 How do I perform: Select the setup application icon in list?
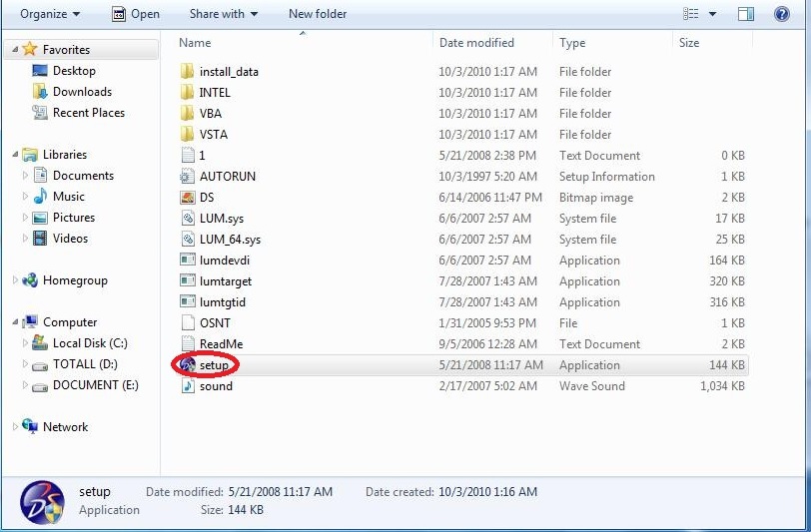tap(187, 365)
